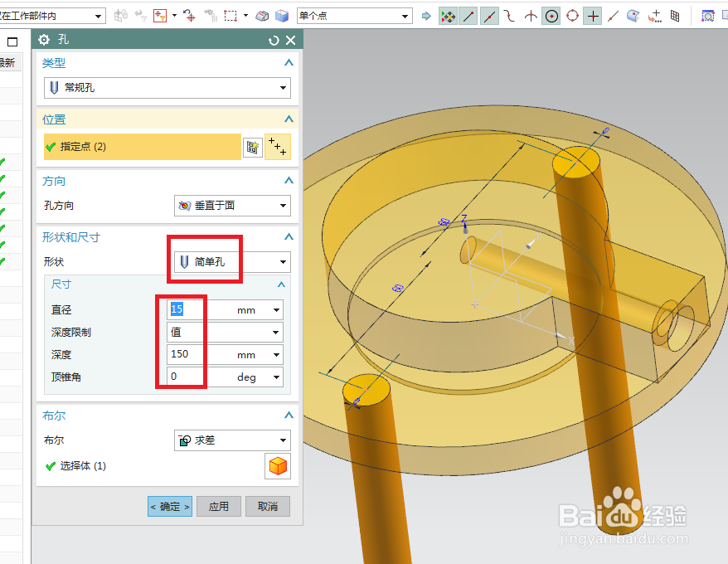
Task: Click sketch section icon beside 指定点
Action: point(253,148)
